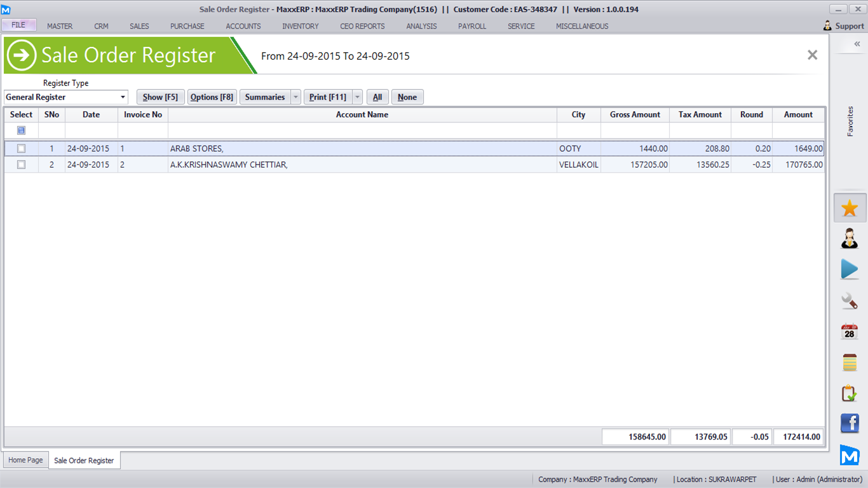This screenshot has width=868, height=488.
Task: Collapse the right sidebar with double chevron
Action: (x=857, y=44)
